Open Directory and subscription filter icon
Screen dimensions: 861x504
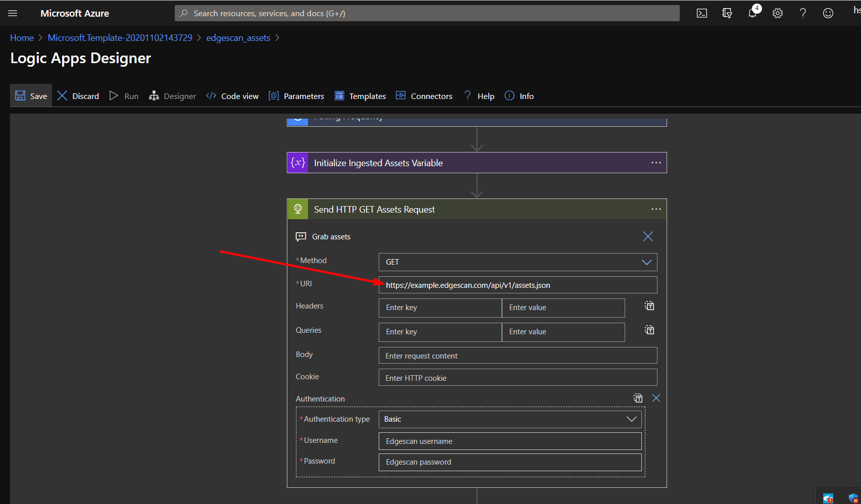coord(727,13)
